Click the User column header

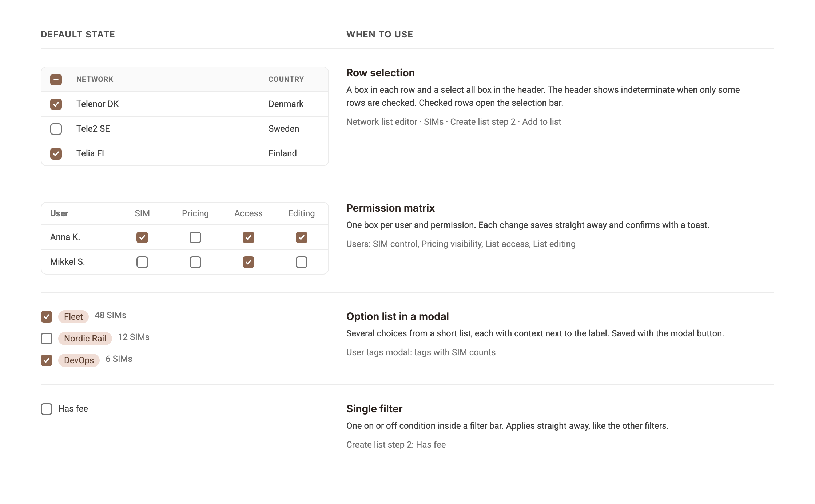pos(59,213)
